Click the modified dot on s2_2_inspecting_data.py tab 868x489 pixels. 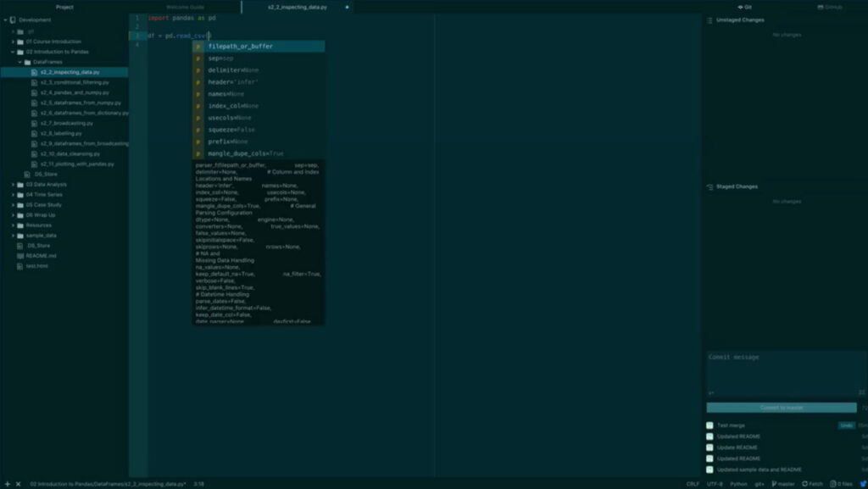pyautogui.click(x=347, y=7)
